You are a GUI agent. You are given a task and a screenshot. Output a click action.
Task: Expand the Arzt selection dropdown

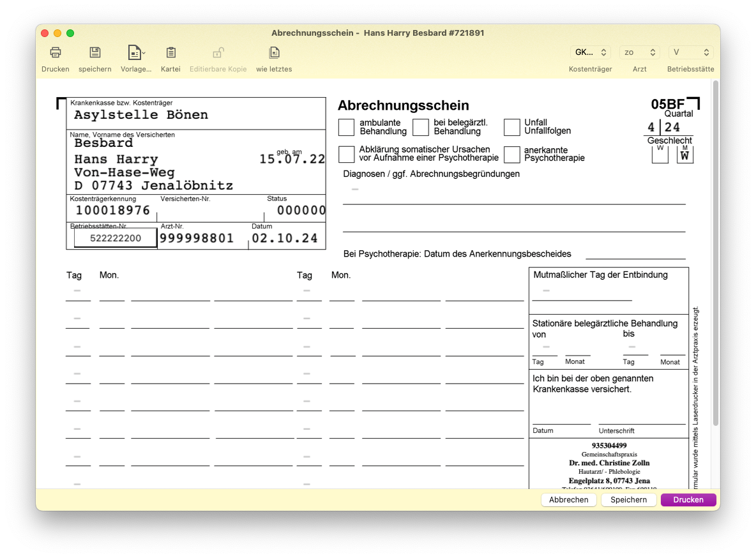tap(640, 52)
